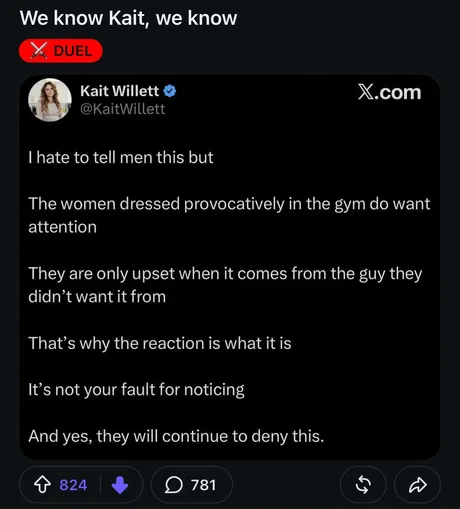Click the circular arrows repost icon
Viewport: 460px width, 509px height.
[x=363, y=485]
